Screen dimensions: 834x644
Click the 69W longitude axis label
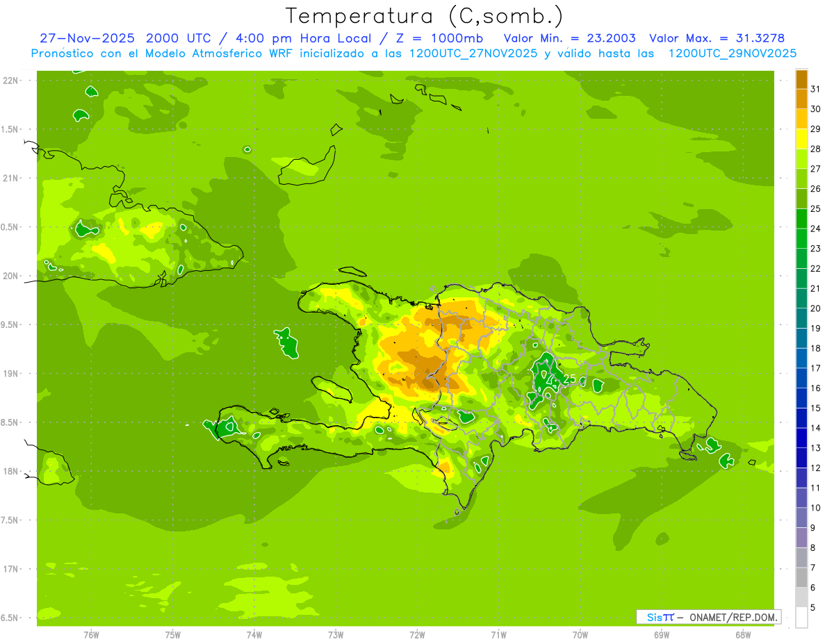tap(662, 634)
